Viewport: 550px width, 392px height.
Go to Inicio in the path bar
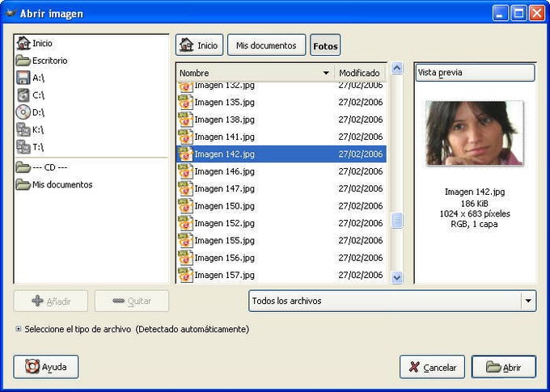pos(199,45)
